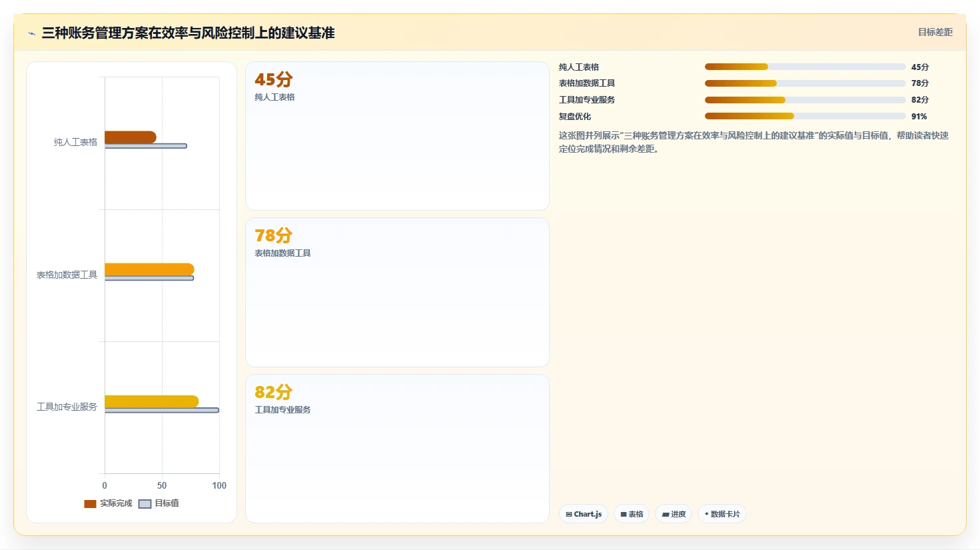Viewport: 980px width, 550px height.
Task: Click the 复盘优化 row label
Action: [575, 117]
